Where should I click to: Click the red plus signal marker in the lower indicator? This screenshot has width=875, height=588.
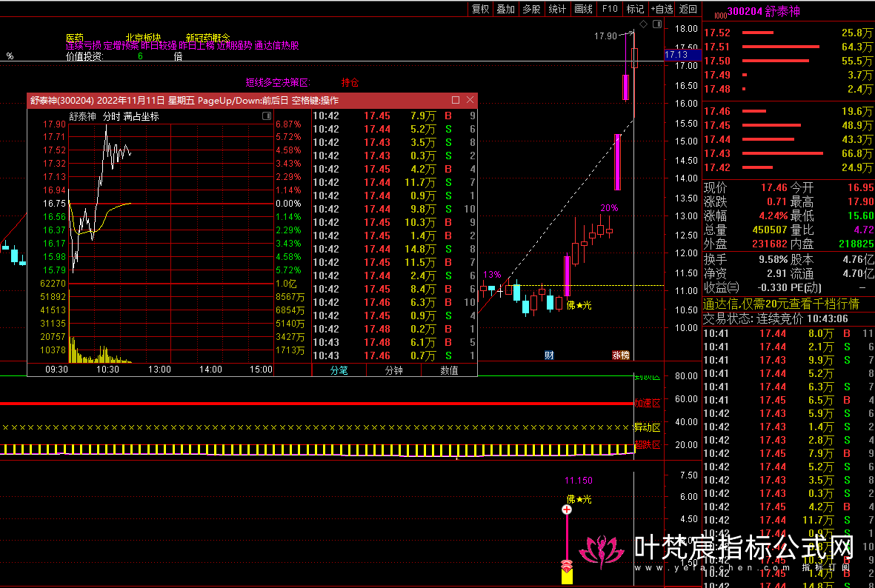[567, 510]
